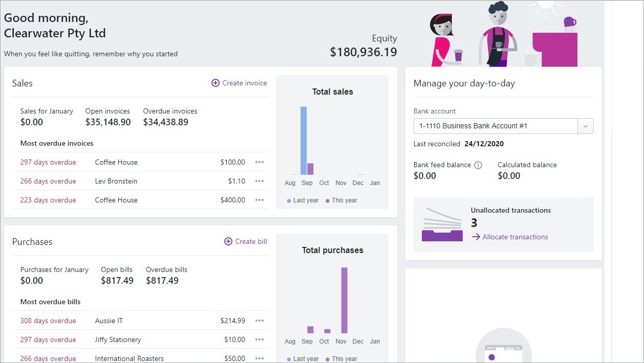This screenshot has height=363, width=644.
Task: Click the Equity amount $180,936.19
Action: point(363,52)
